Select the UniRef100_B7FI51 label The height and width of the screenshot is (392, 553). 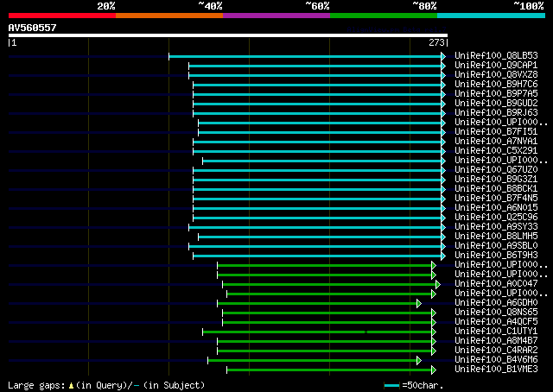pyautogui.click(x=496, y=132)
